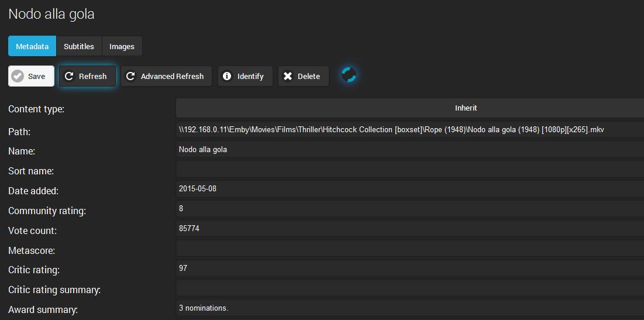Click the 'Content type:' label

36,109
